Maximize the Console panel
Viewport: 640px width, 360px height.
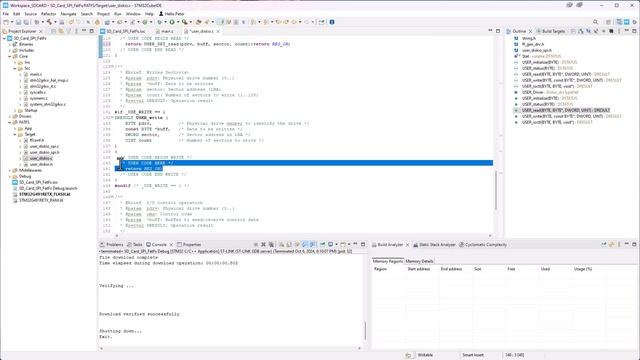(363, 244)
